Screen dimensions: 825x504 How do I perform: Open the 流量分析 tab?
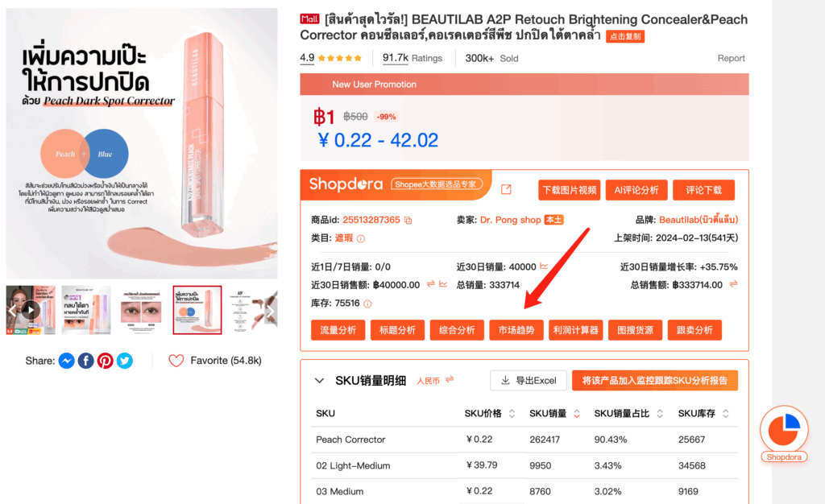pyautogui.click(x=338, y=330)
